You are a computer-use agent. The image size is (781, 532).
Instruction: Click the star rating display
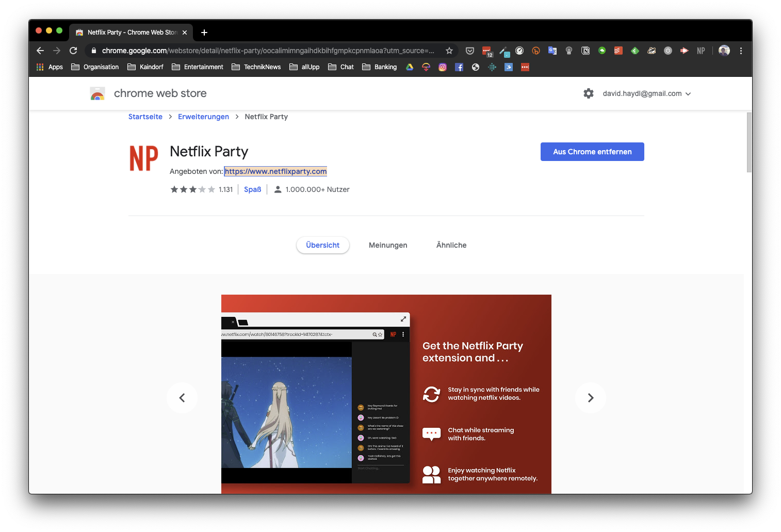[193, 189]
